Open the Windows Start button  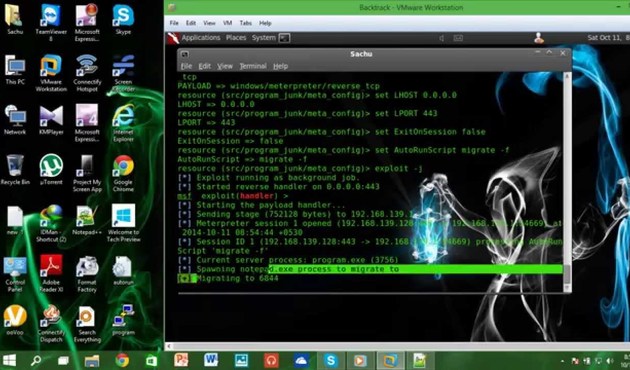pyautogui.click(x=10, y=360)
